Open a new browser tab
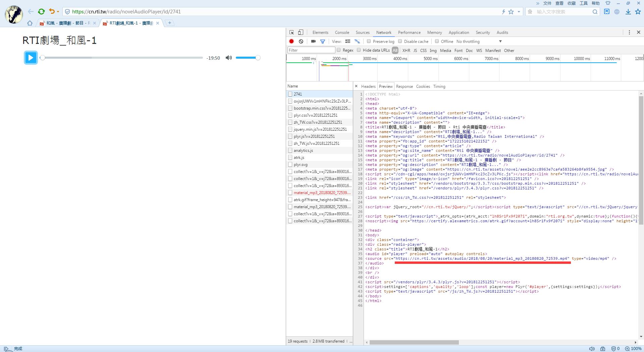The width and height of the screenshot is (644, 352). 169,23
